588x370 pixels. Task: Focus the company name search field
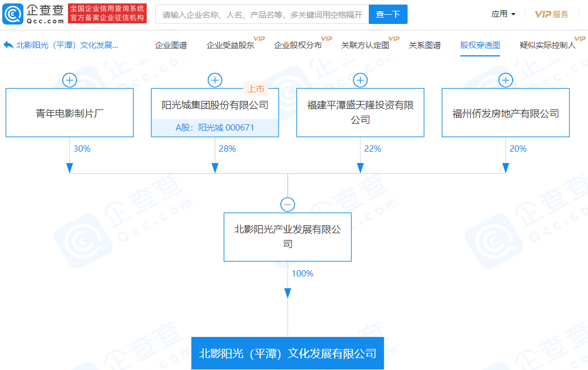[x=262, y=14]
